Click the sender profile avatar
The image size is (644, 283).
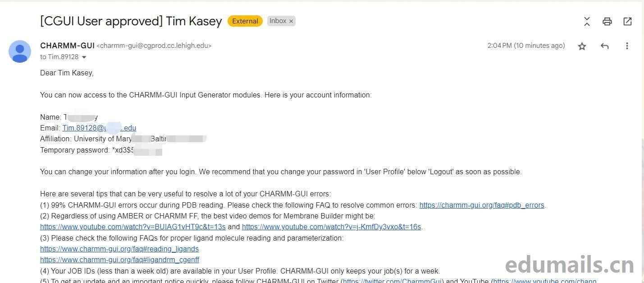coord(20,51)
